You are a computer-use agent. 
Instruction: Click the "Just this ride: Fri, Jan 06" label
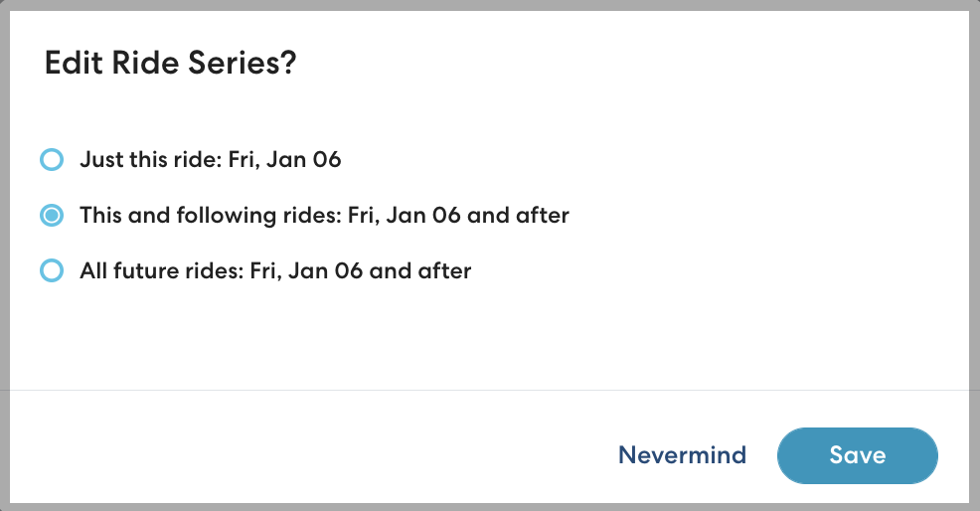tap(210, 159)
